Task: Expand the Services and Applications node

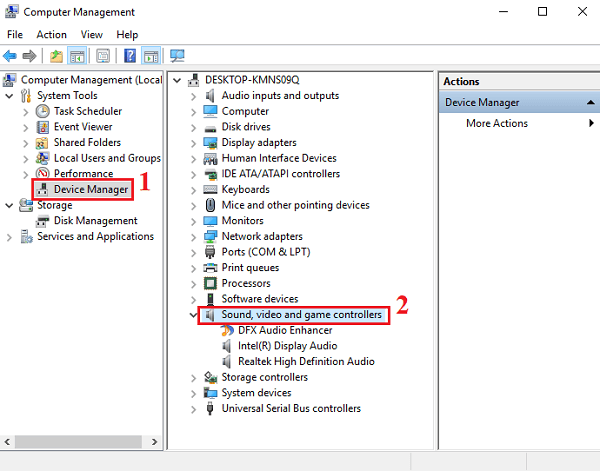Action: (x=10, y=237)
